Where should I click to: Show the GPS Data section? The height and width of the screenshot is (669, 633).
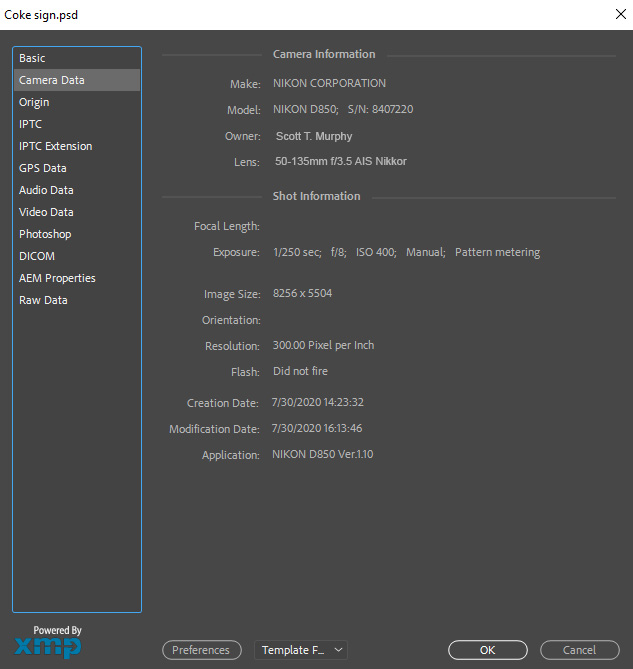[x=43, y=168]
